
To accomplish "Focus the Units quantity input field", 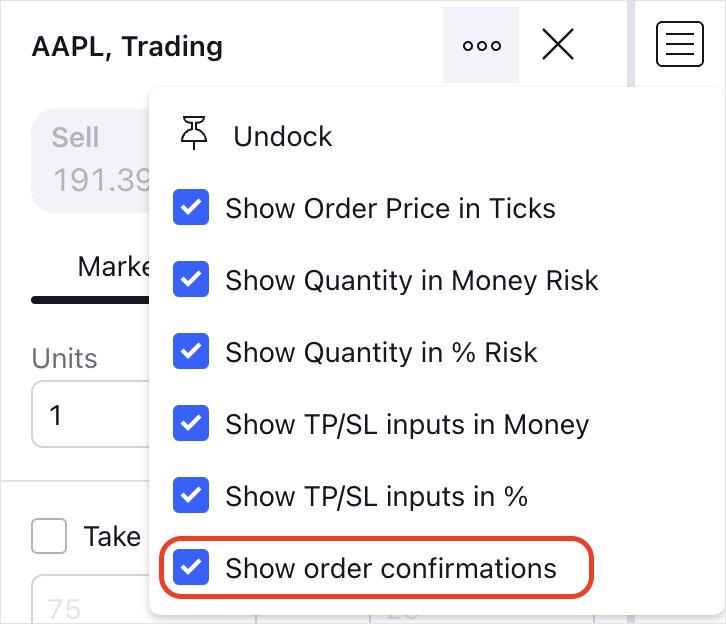I will (x=90, y=413).
